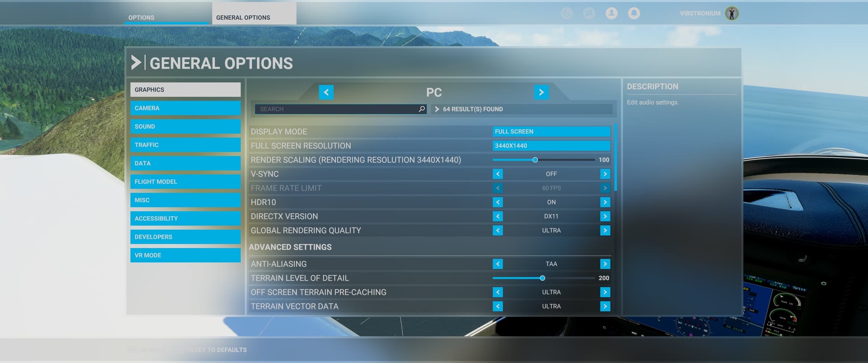Screen dimensions: 868x363
Task: Increase Frame Rate Limit with right arrow
Action: 605,188
